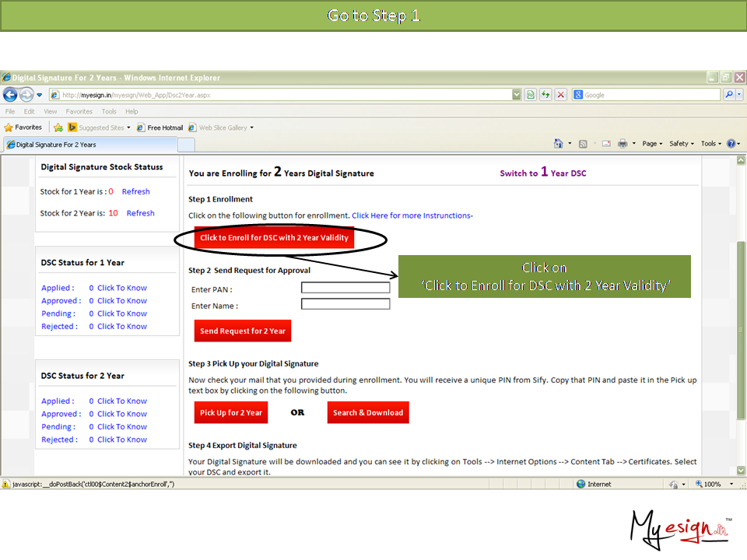Click the browser Back arrow button
This screenshot has height=560, width=747.
(10, 95)
